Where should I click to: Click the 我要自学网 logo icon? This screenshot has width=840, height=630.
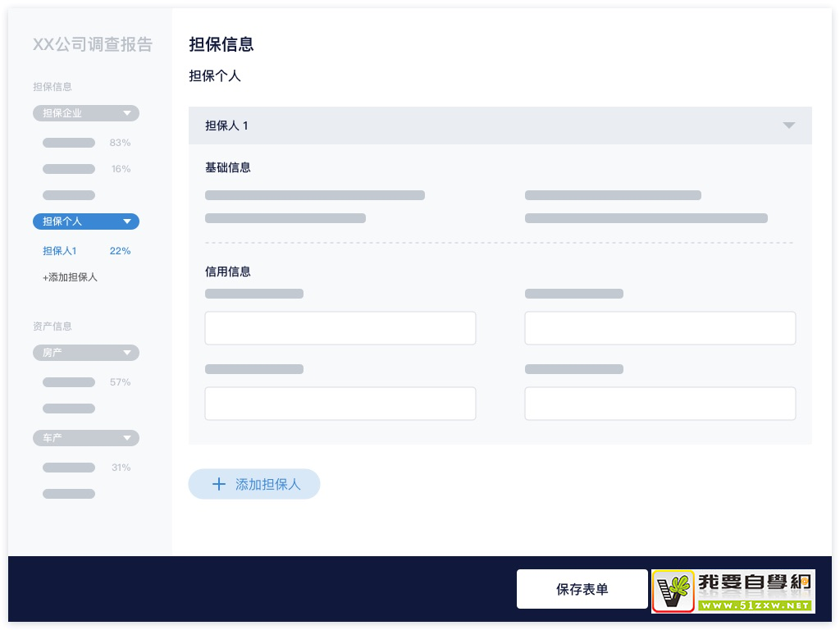coord(673,591)
